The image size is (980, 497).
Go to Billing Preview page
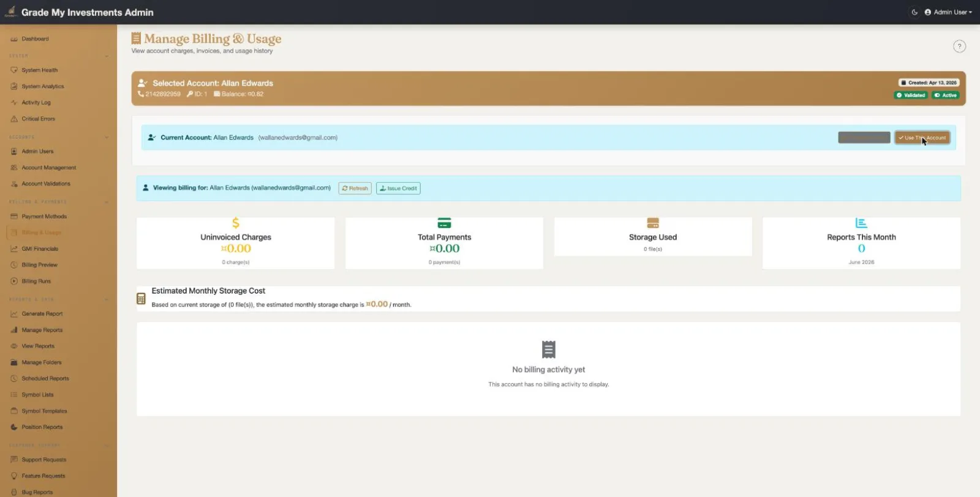coord(39,265)
